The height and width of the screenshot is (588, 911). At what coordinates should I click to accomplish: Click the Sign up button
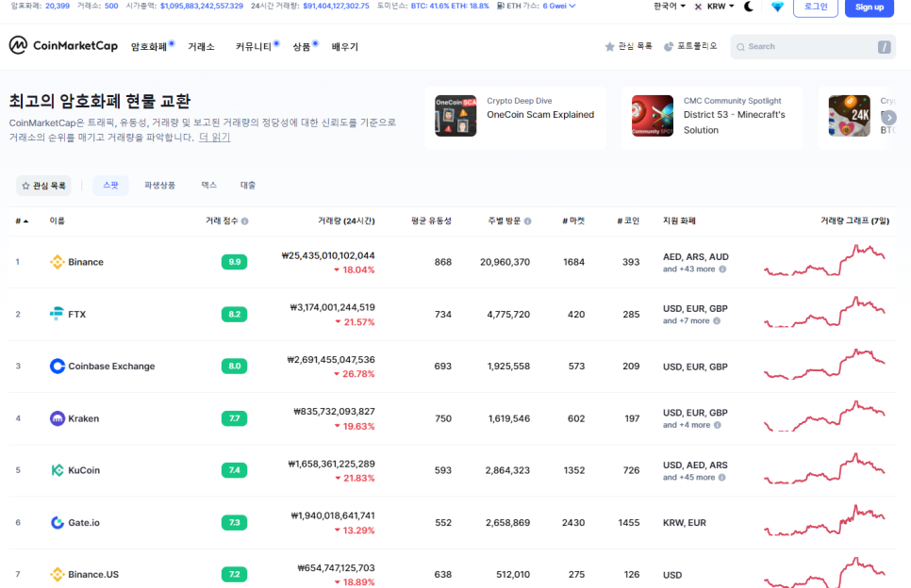[x=869, y=7]
